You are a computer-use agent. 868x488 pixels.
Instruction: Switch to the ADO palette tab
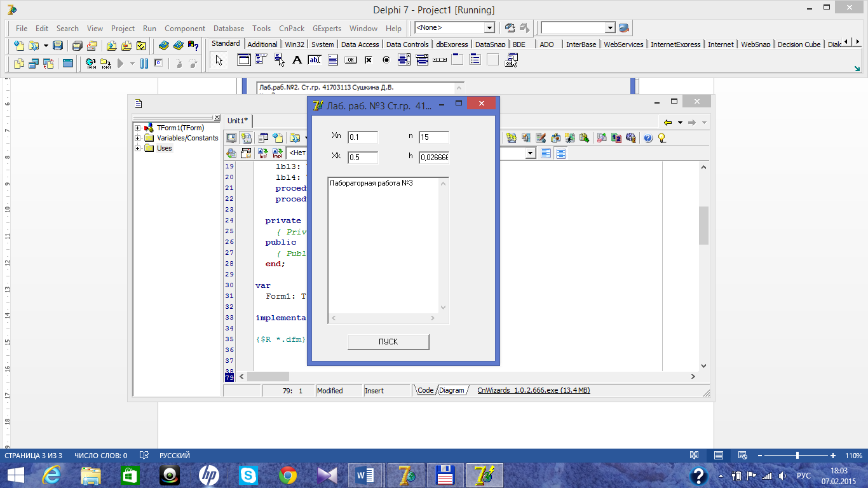[x=547, y=44]
